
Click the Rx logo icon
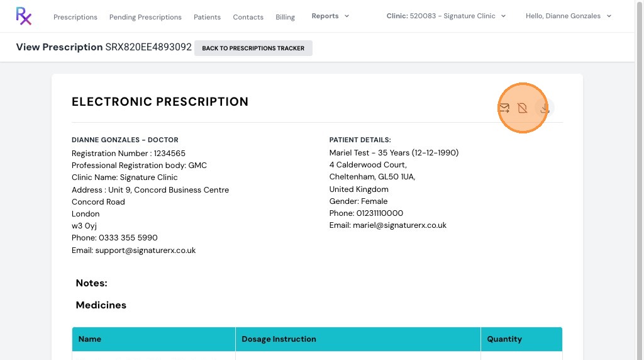pyautogui.click(x=23, y=16)
